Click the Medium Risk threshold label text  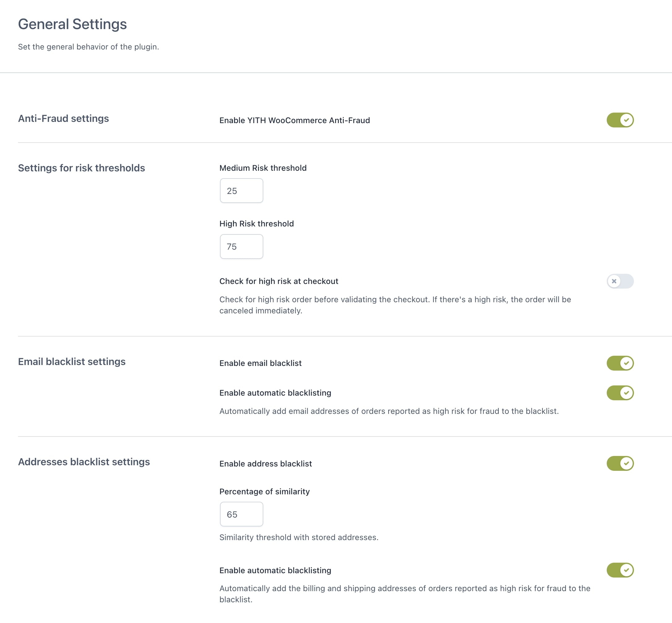click(263, 168)
